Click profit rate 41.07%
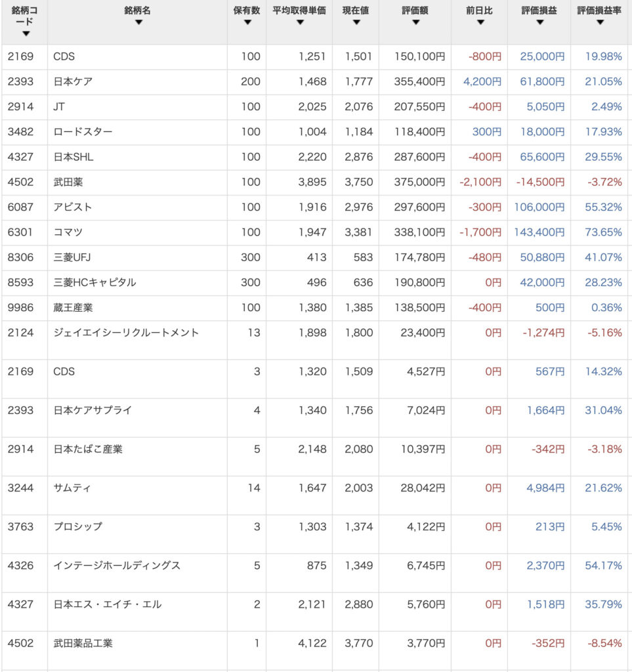 (x=603, y=257)
